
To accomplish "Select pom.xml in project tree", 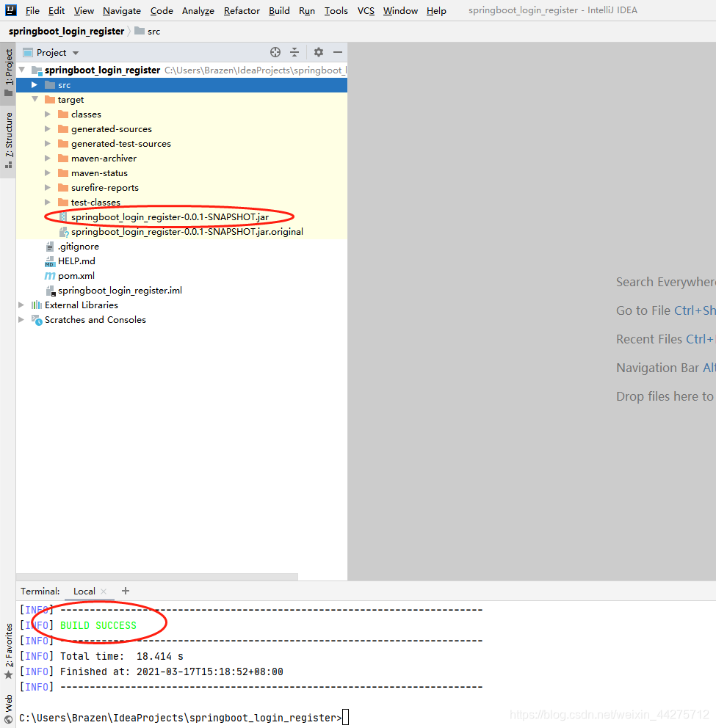I will click(76, 276).
